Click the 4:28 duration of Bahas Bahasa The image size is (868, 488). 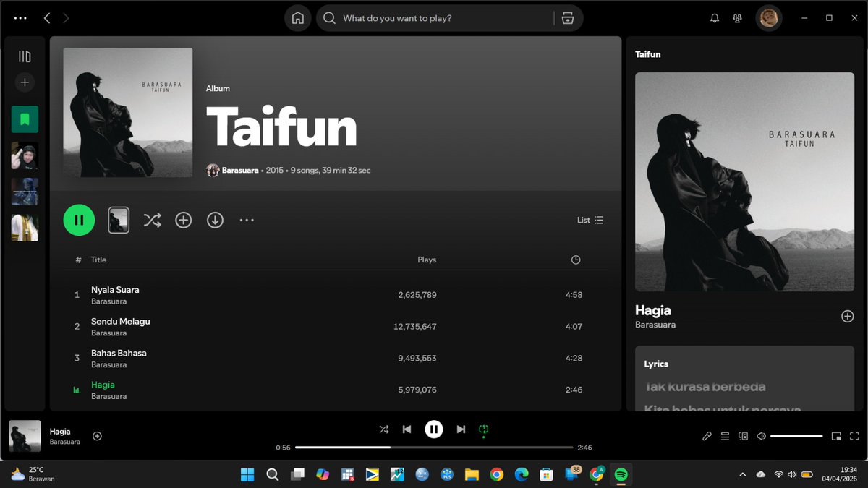[574, 359]
